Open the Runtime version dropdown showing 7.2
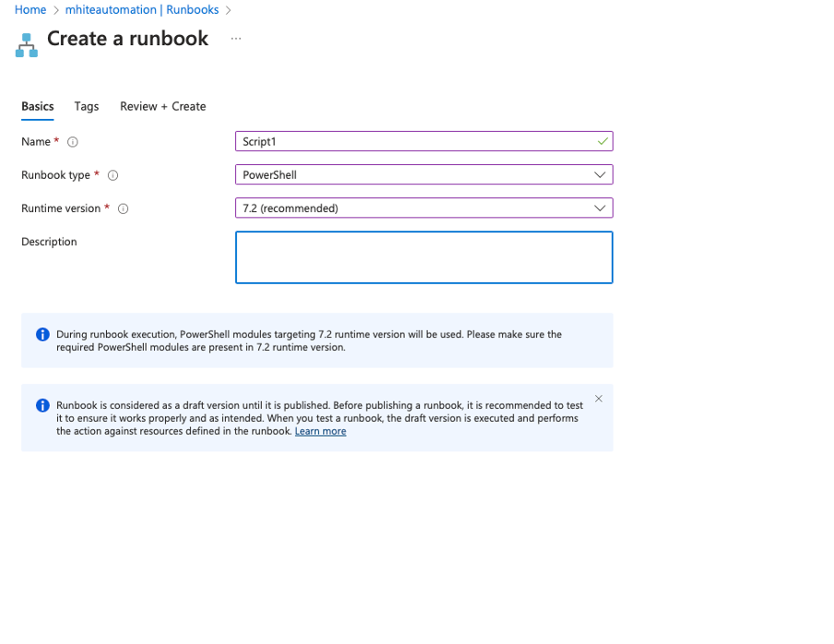The height and width of the screenshot is (644, 834). tap(423, 208)
